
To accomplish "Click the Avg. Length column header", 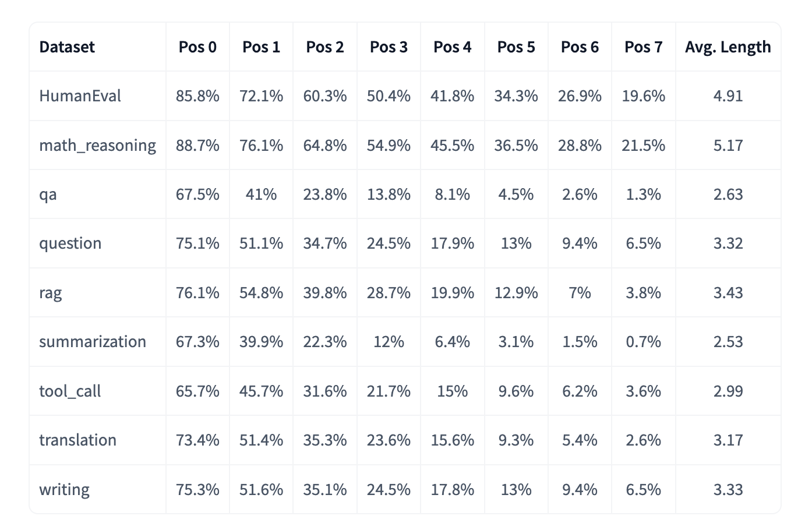I will (x=728, y=47).
